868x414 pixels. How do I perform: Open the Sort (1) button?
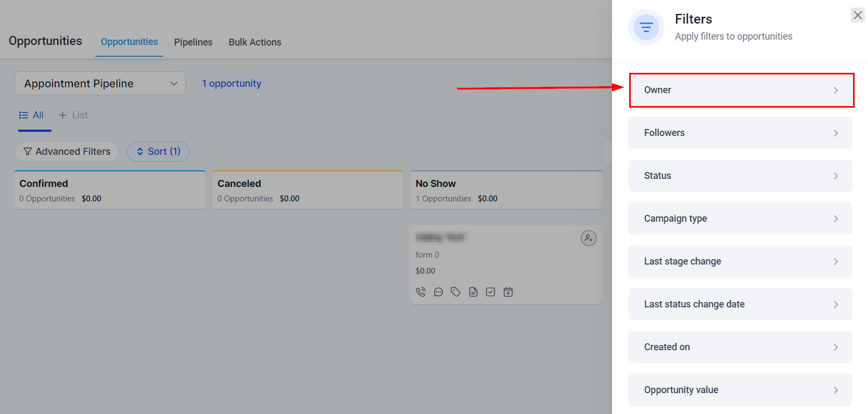[158, 152]
